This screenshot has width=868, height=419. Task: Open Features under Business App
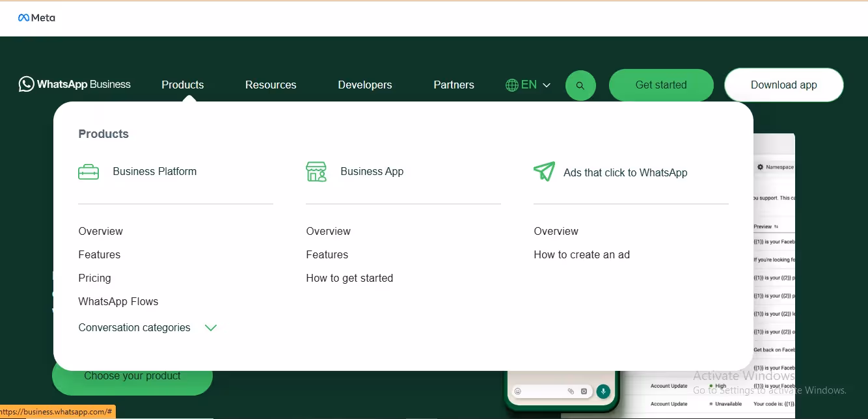(x=327, y=254)
